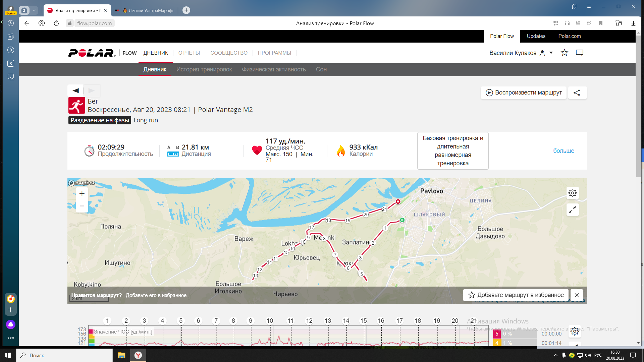644x362 pixels.
Task: Reload the page
Action: [x=56, y=23]
